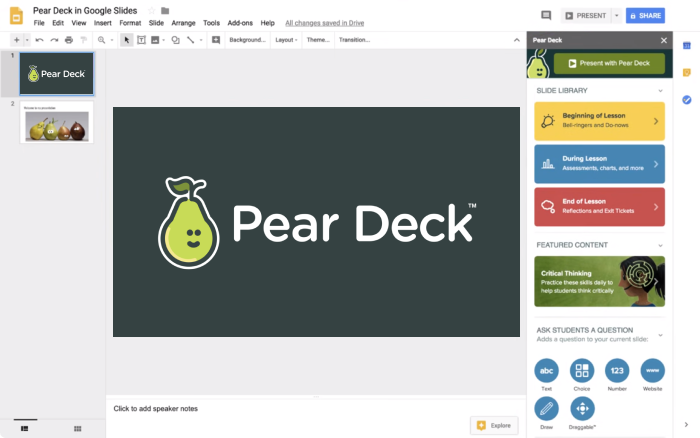Insert a text box

click(x=141, y=40)
